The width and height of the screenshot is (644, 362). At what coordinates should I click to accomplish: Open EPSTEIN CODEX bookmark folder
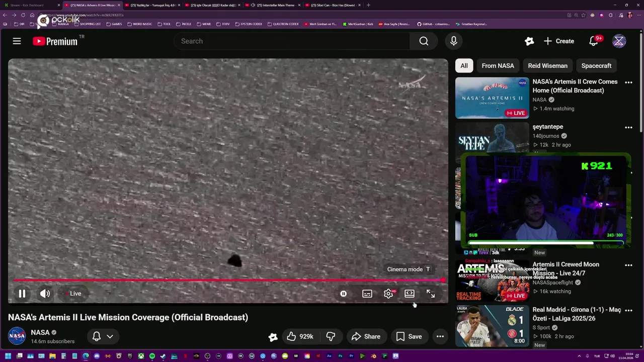coord(249,24)
